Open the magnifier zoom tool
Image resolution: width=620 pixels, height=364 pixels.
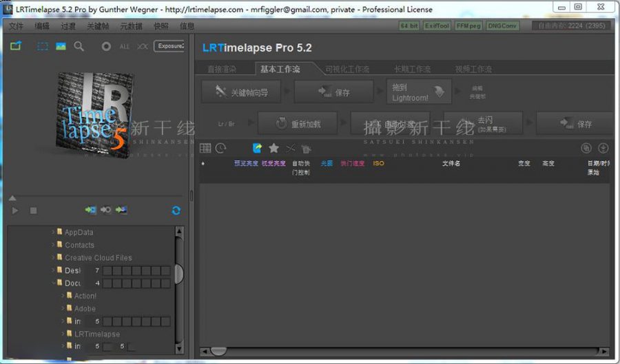click(79, 46)
